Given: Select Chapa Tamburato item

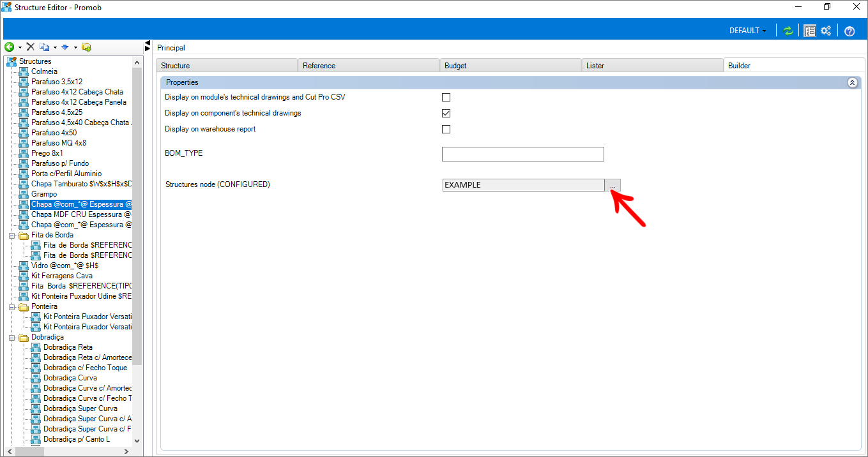Looking at the screenshot, I should point(81,184).
